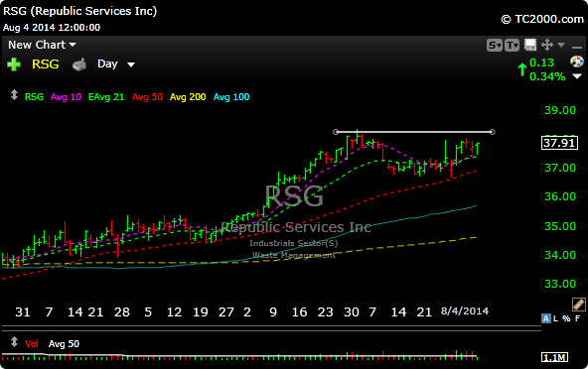Click the 36.00 price axis label

click(560, 196)
